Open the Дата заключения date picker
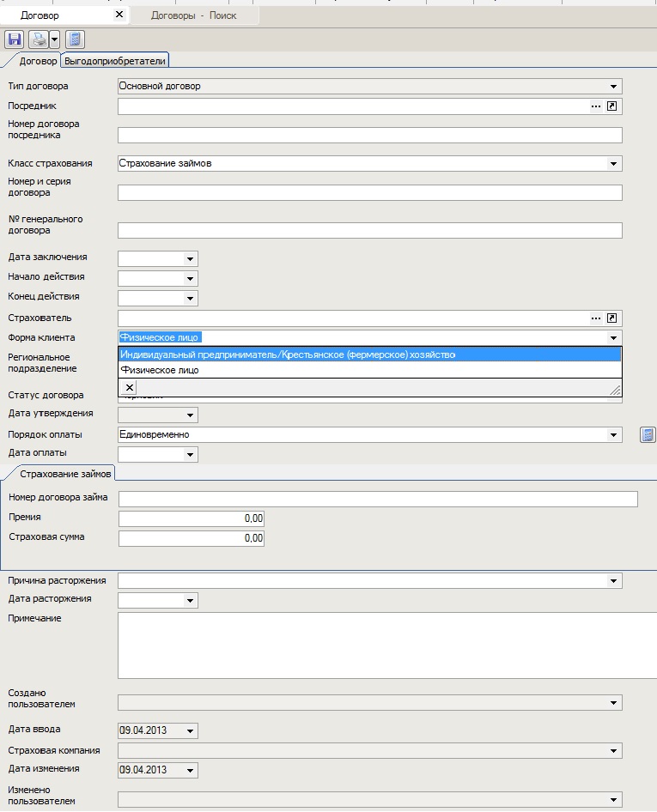Screen dimensions: 657x812 click(x=189, y=258)
